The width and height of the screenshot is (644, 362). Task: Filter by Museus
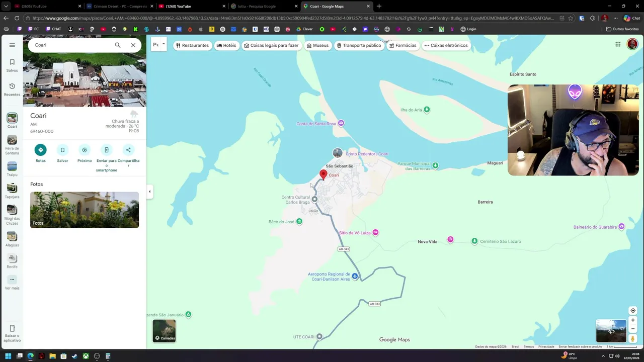click(317, 45)
